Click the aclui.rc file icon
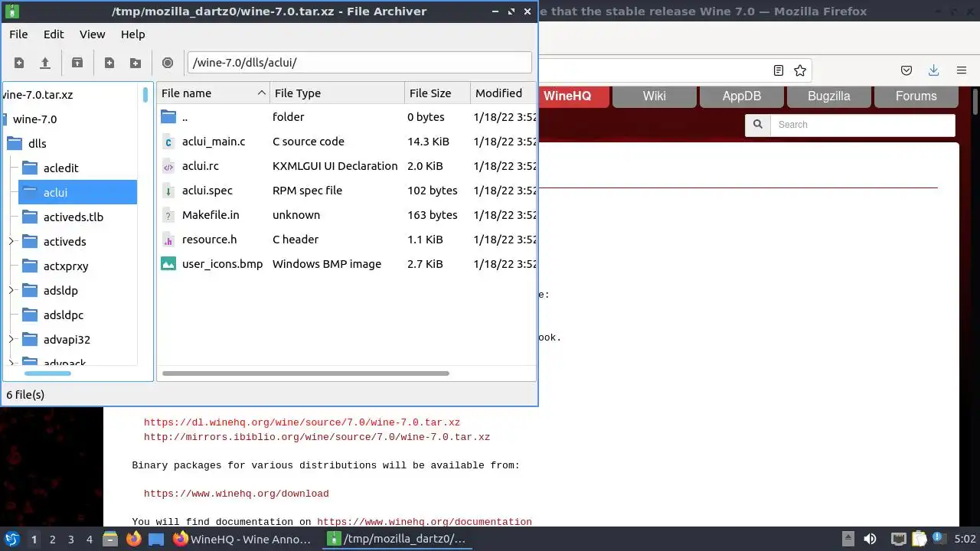Viewport: 980px width, 551px height. pos(168,166)
